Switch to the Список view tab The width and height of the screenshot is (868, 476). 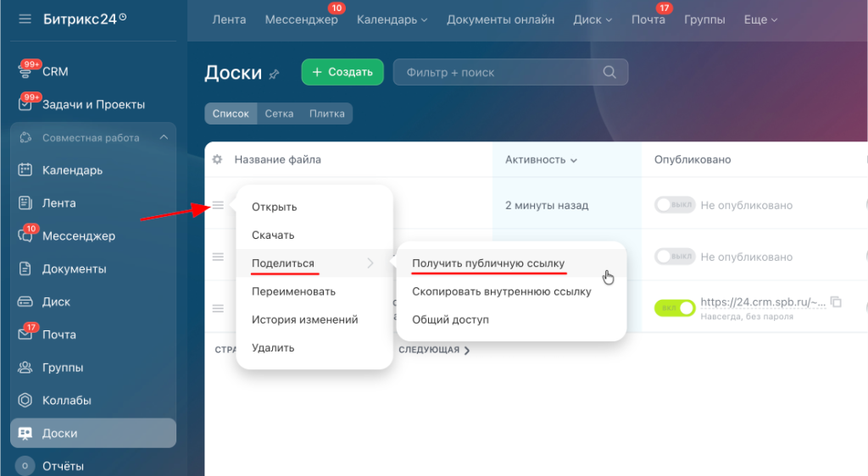[x=231, y=113]
